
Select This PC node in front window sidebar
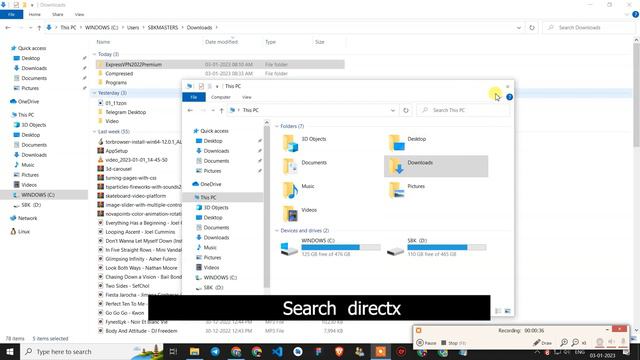pyautogui.click(x=208, y=198)
